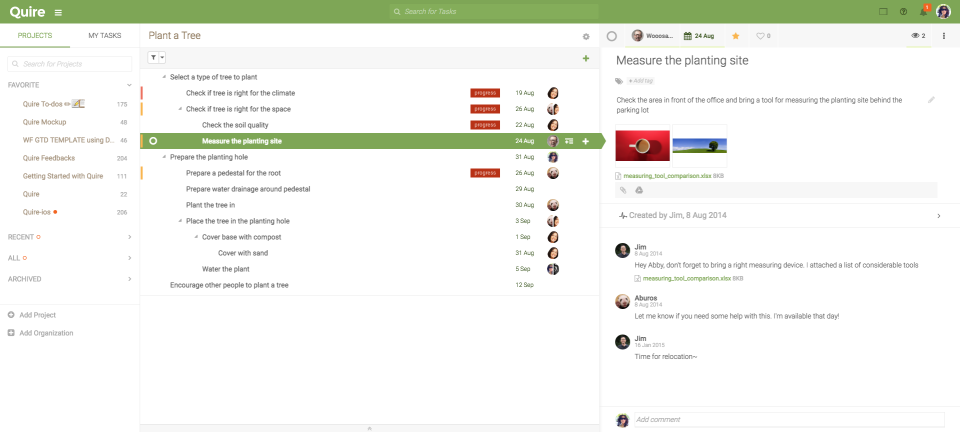960x432 pixels.
Task: Click the assignee avatar Woocsa in detail header
Action: [637, 36]
